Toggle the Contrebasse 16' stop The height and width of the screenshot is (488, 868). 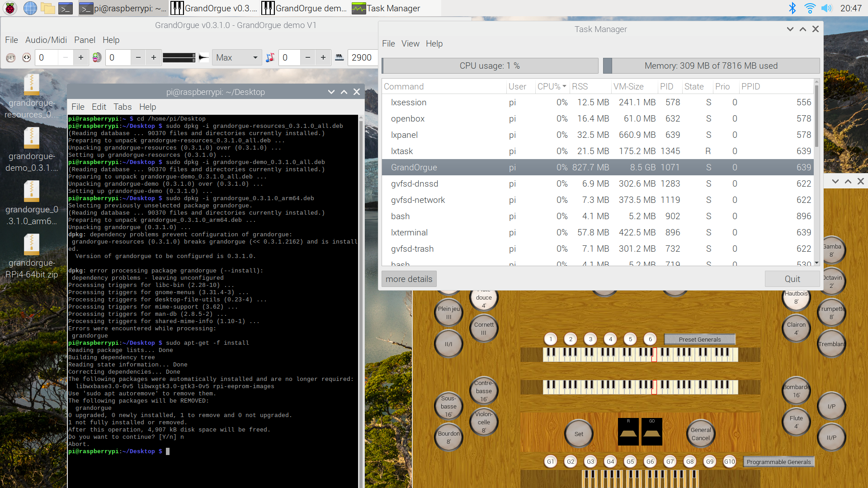click(484, 391)
